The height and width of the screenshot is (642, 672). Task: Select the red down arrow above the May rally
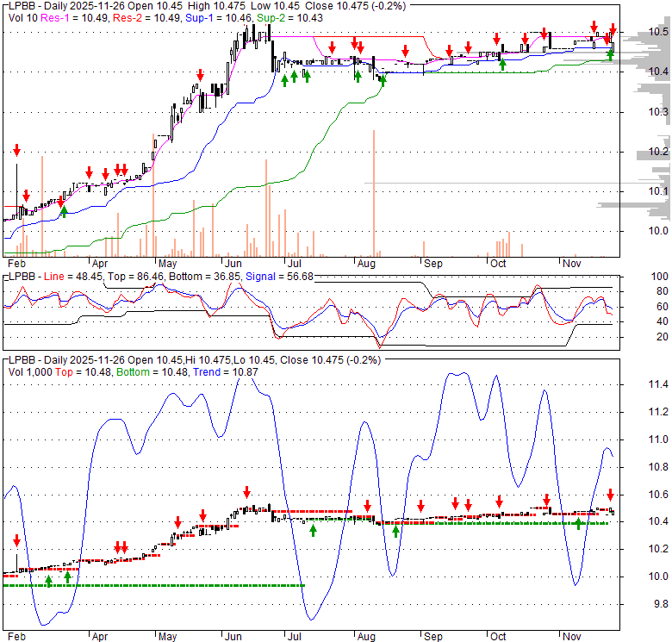200,75
